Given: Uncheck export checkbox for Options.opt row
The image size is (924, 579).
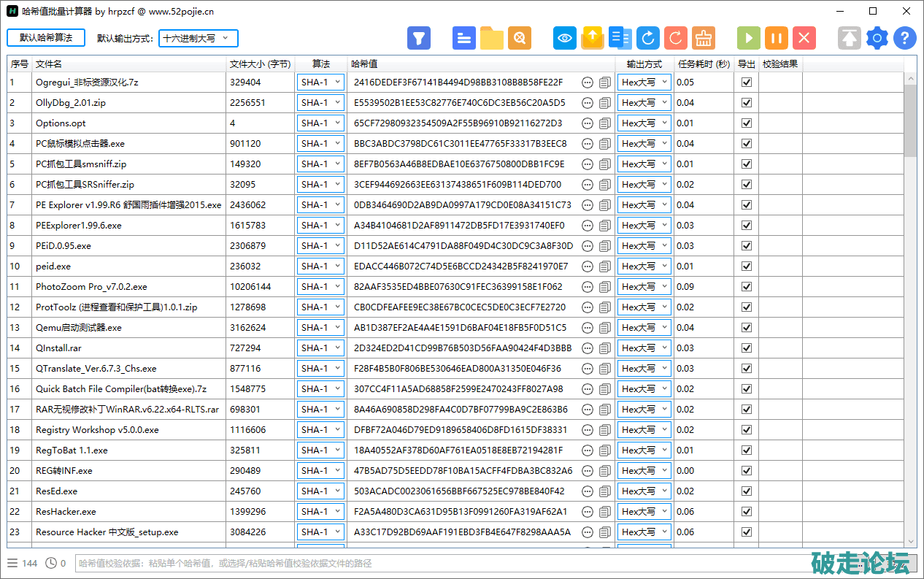Looking at the screenshot, I should coord(746,123).
